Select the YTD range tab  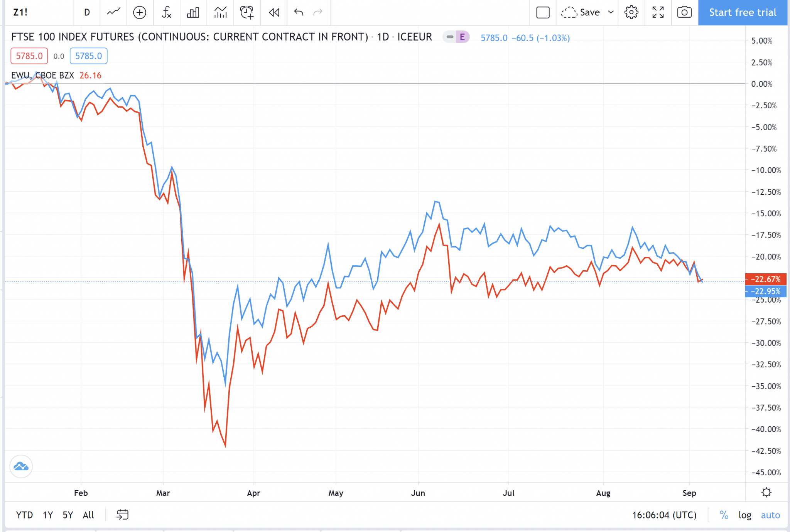point(24,515)
